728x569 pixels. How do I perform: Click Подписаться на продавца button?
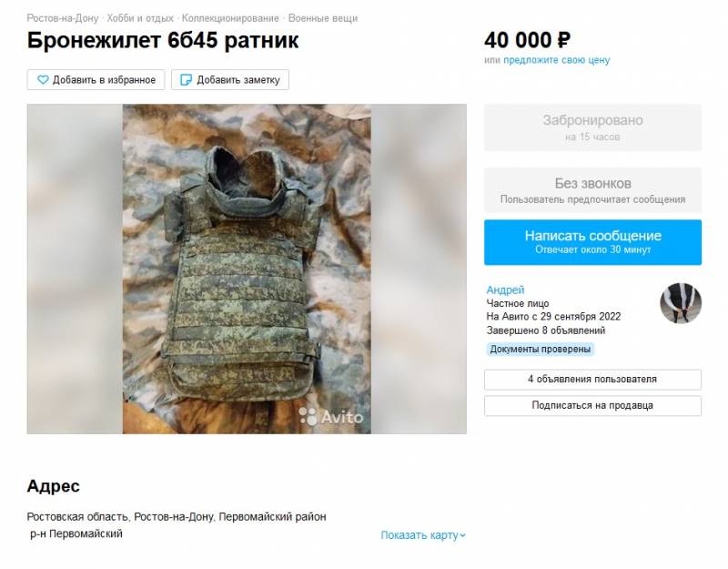click(x=593, y=405)
